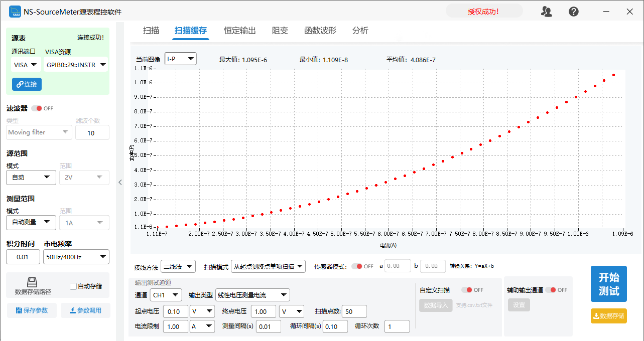Click the 授权成功! status label
Image resolution: width=644 pixels, height=341 pixels.
pos(483,12)
